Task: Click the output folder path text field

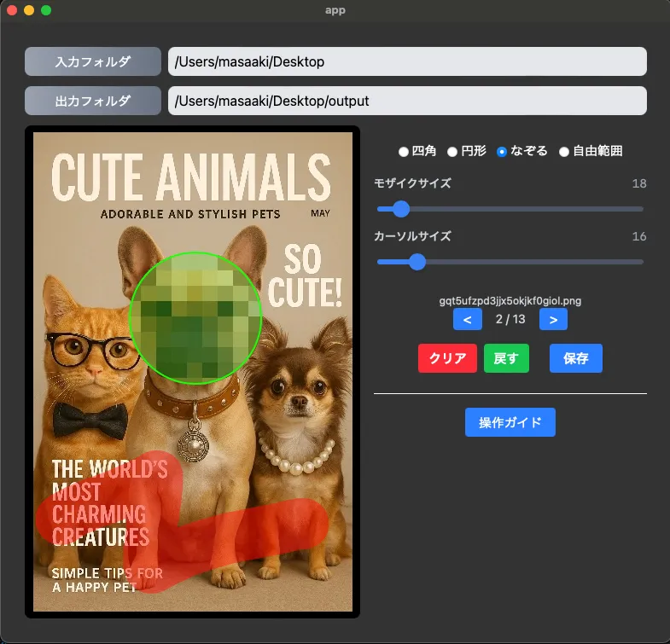Action: [x=407, y=101]
